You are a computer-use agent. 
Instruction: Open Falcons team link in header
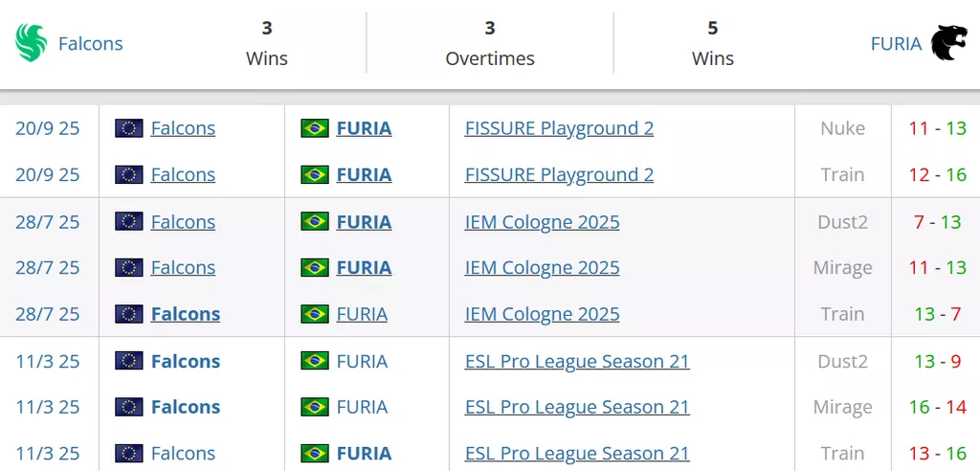[91, 43]
